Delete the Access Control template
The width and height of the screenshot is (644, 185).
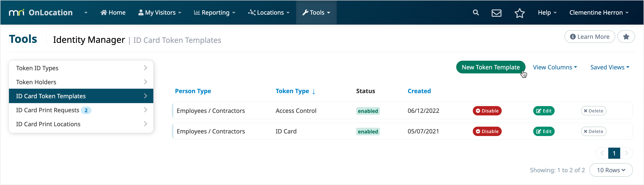coord(594,111)
